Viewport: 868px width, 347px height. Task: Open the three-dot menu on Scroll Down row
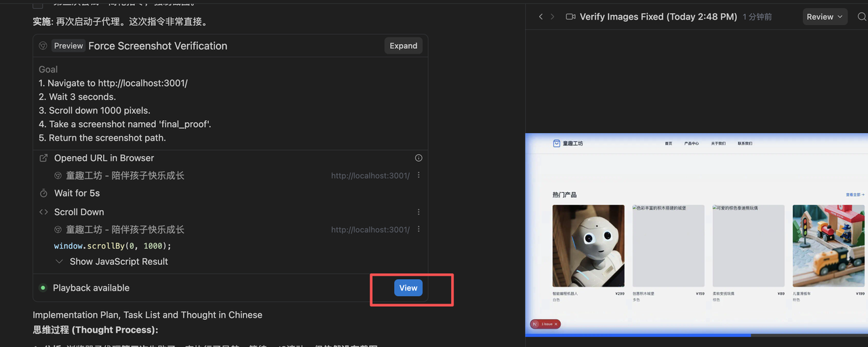pyautogui.click(x=418, y=212)
